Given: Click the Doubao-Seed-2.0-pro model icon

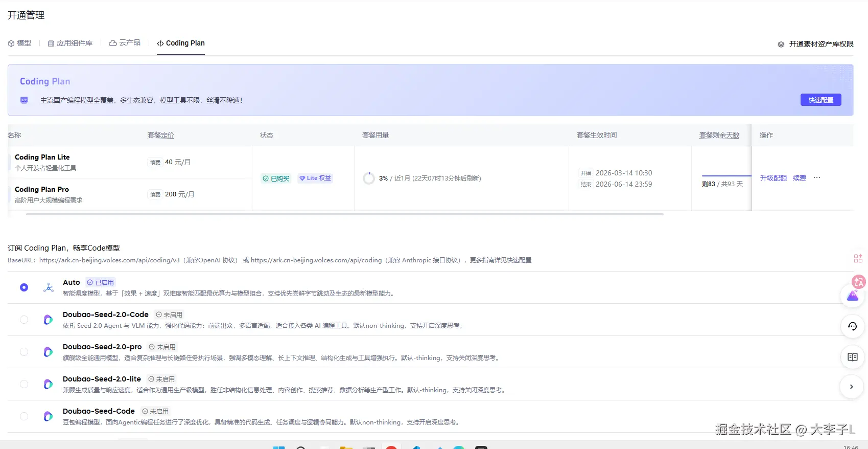Looking at the screenshot, I should (x=48, y=352).
